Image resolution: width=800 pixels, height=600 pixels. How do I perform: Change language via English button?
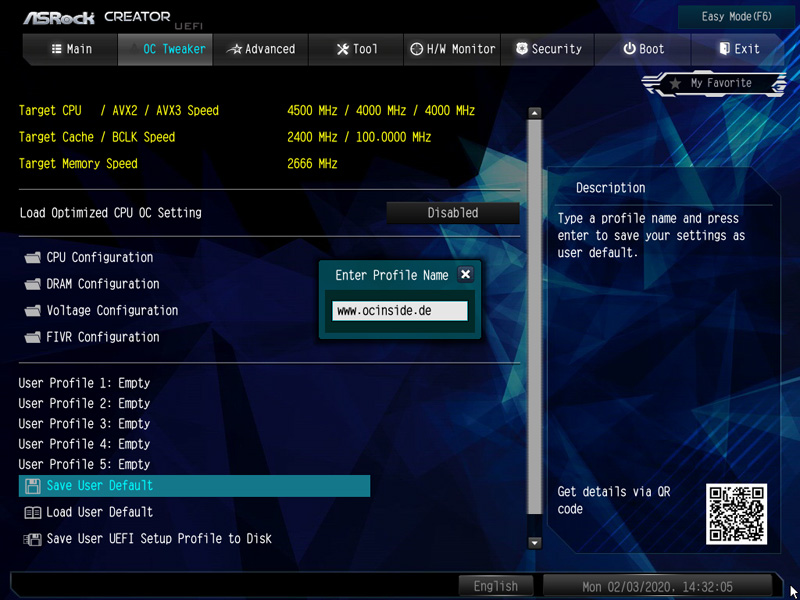click(x=495, y=586)
